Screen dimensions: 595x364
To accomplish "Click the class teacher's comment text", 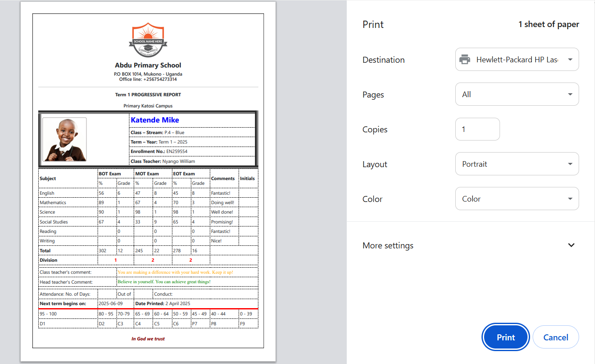I will (x=175, y=272).
